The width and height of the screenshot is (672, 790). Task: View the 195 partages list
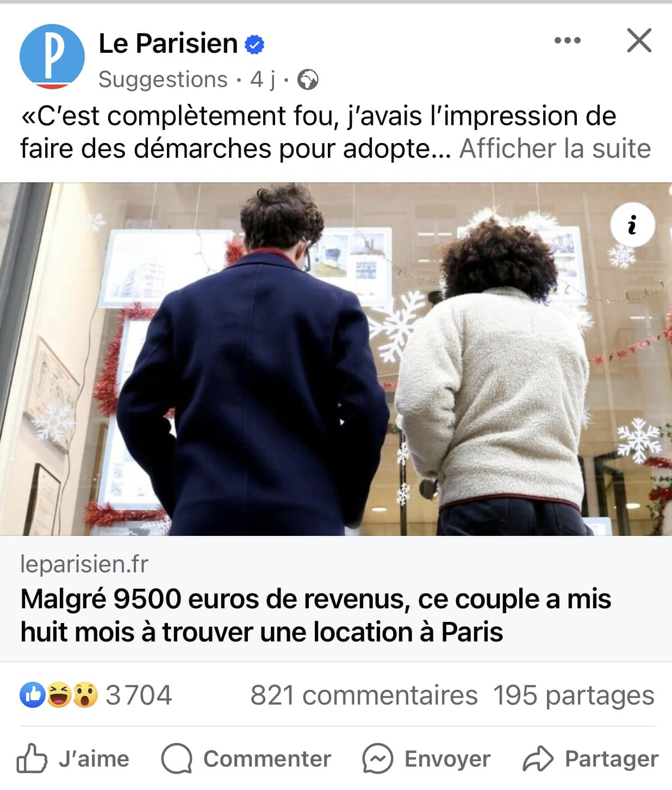pos(574,695)
